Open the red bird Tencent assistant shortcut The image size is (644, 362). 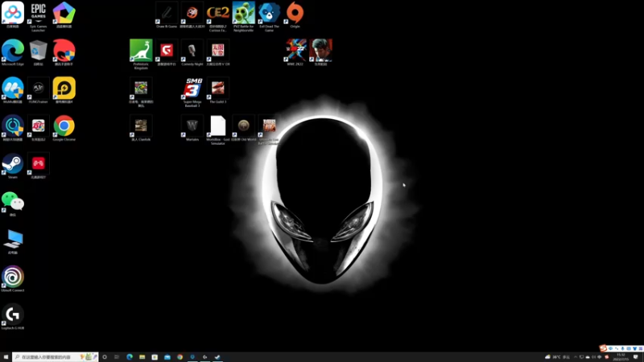click(64, 52)
